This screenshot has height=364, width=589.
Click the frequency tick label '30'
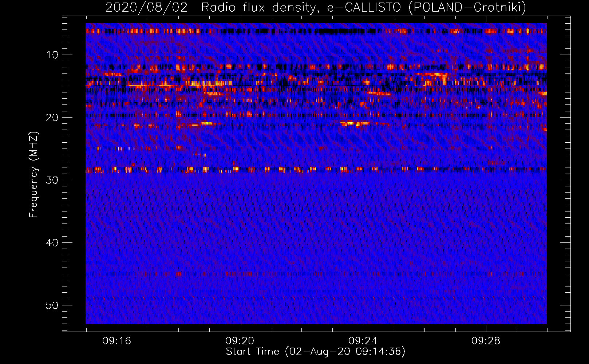pyautogui.click(x=52, y=180)
